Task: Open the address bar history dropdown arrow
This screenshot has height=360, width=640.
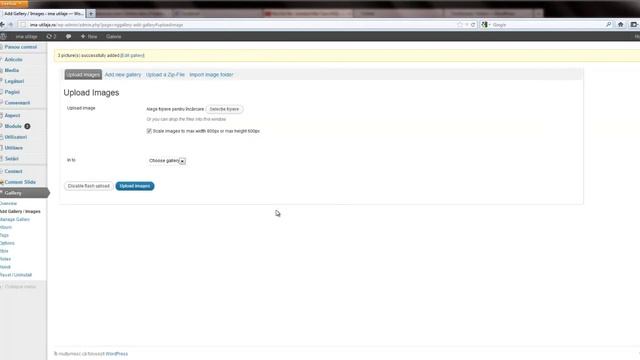Action: tap(467, 24)
